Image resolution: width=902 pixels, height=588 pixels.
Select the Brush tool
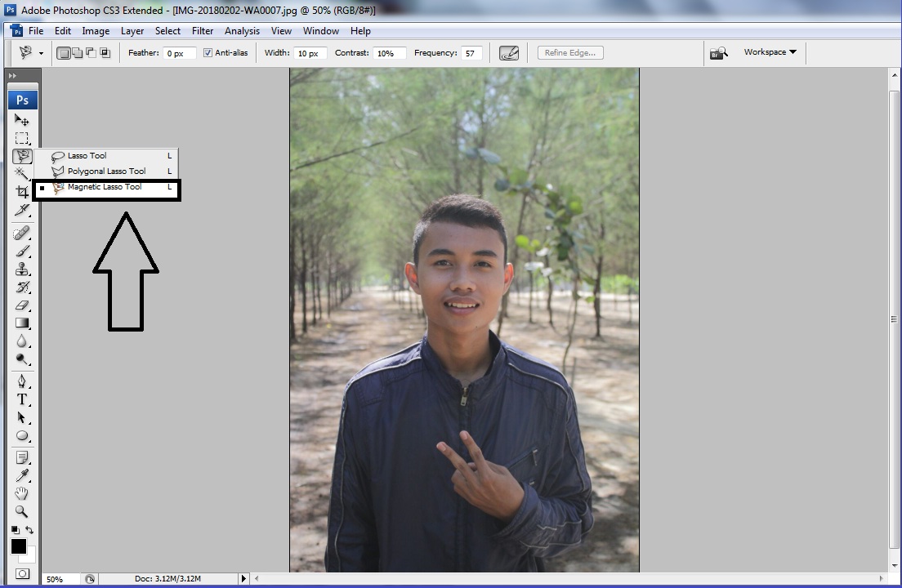tap(22, 252)
